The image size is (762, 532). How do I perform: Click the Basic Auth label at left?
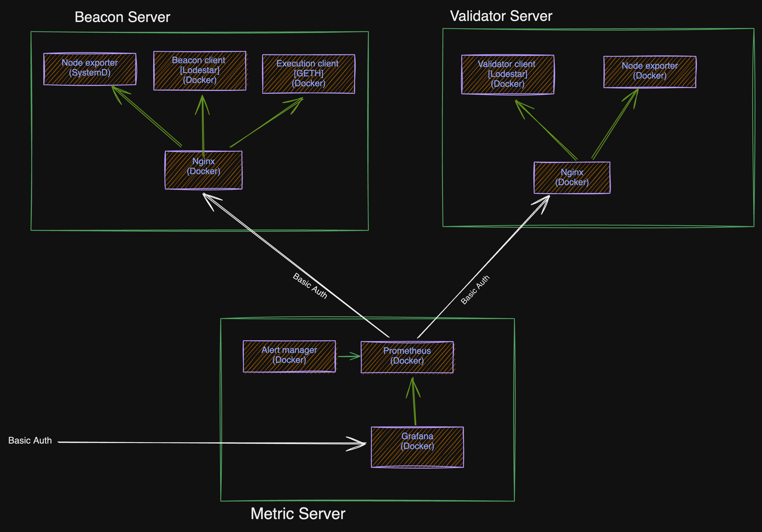click(x=30, y=440)
